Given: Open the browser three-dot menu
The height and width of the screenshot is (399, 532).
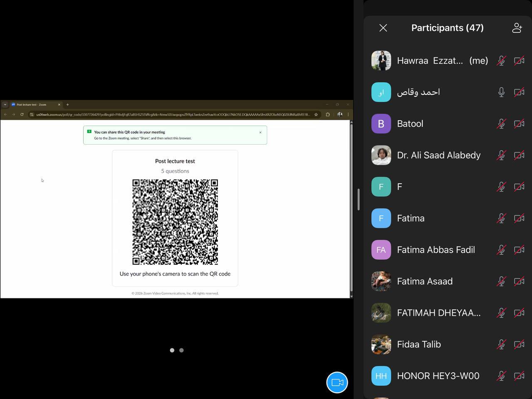Looking at the screenshot, I should click(x=348, y=114).
